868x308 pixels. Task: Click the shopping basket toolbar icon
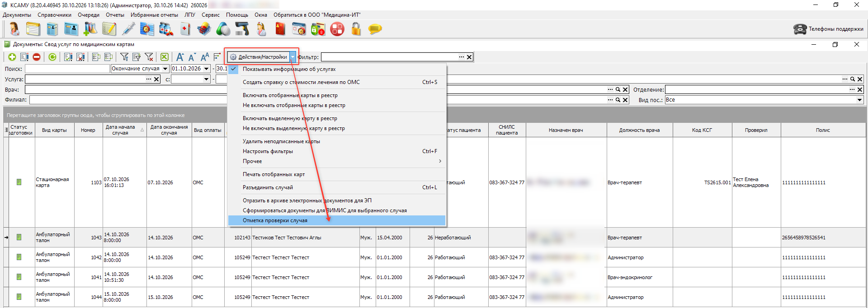[x=204, y=29]
